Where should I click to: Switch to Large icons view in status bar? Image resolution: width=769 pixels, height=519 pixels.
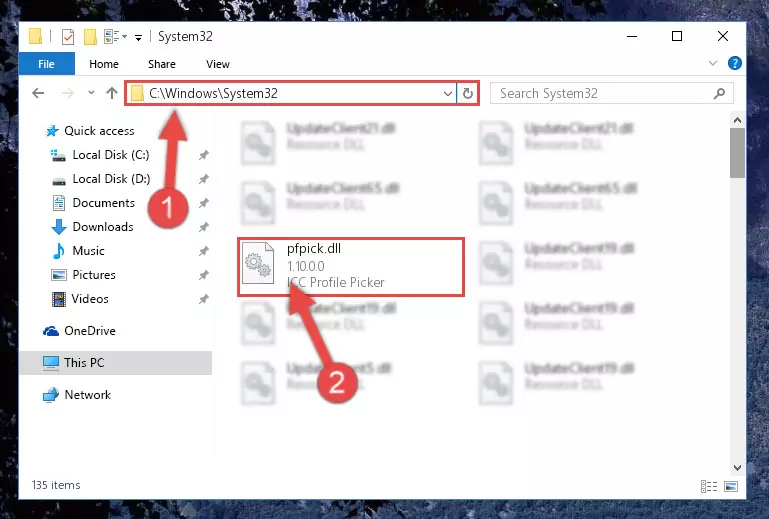click(731, 486)
